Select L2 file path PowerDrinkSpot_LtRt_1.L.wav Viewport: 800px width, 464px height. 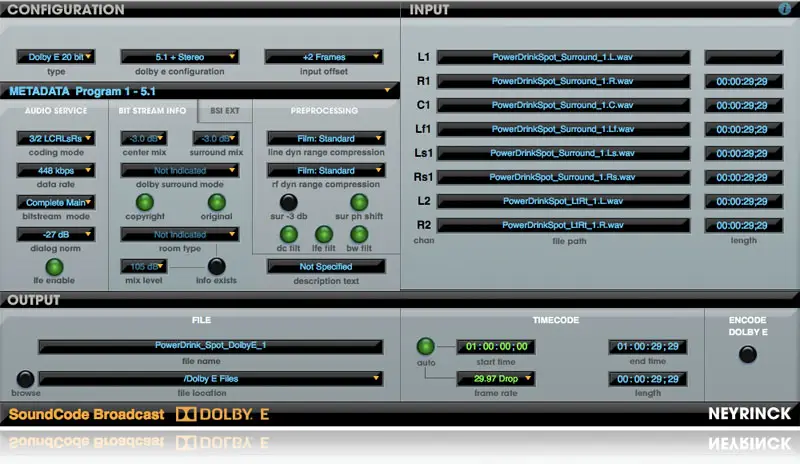tap(563, 201)
